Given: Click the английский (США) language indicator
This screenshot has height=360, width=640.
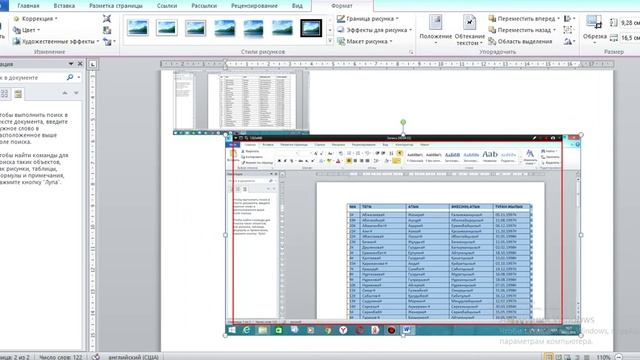Looking at the screenshot, I should click(x=133, y=357).
